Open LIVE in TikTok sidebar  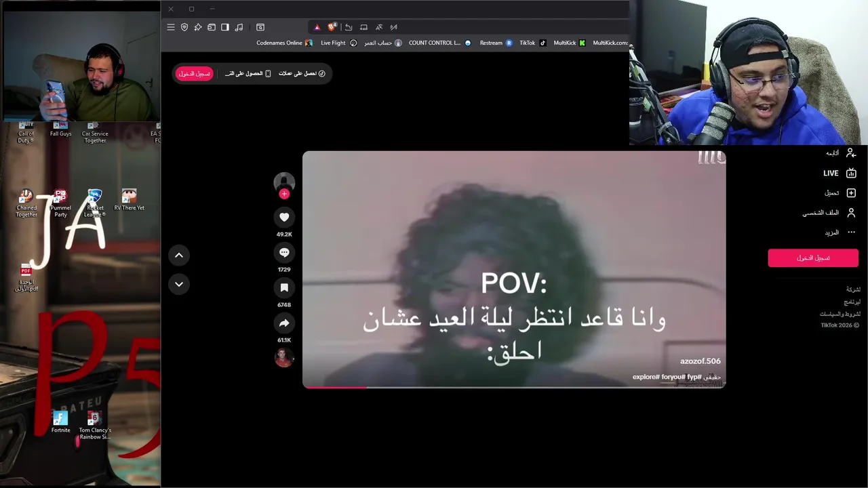[x=840, y=173]
